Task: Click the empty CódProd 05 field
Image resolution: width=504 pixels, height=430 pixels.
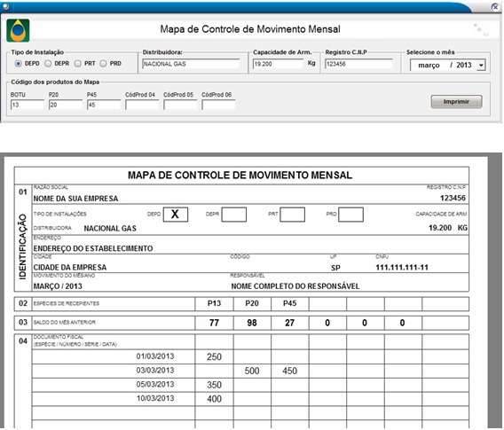Action: tap(180, 105)
